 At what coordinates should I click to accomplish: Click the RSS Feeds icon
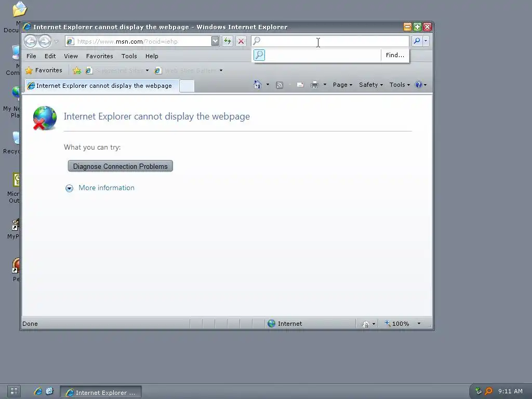pos(279,85)
